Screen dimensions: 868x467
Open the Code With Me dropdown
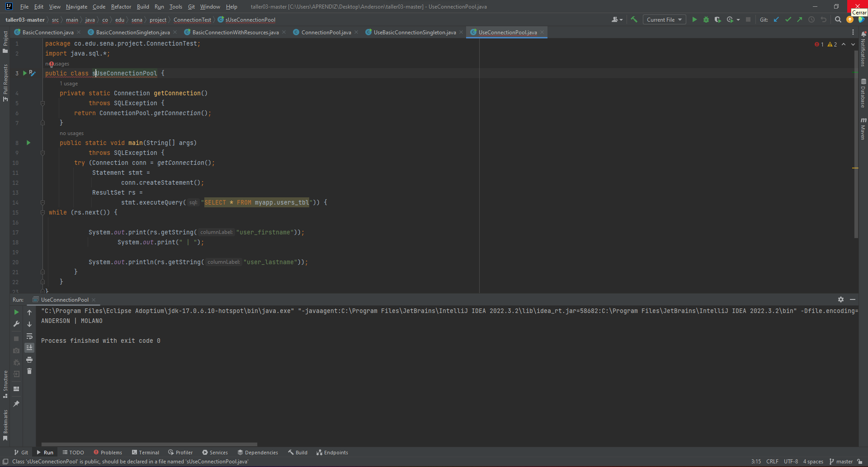(617, 19)
